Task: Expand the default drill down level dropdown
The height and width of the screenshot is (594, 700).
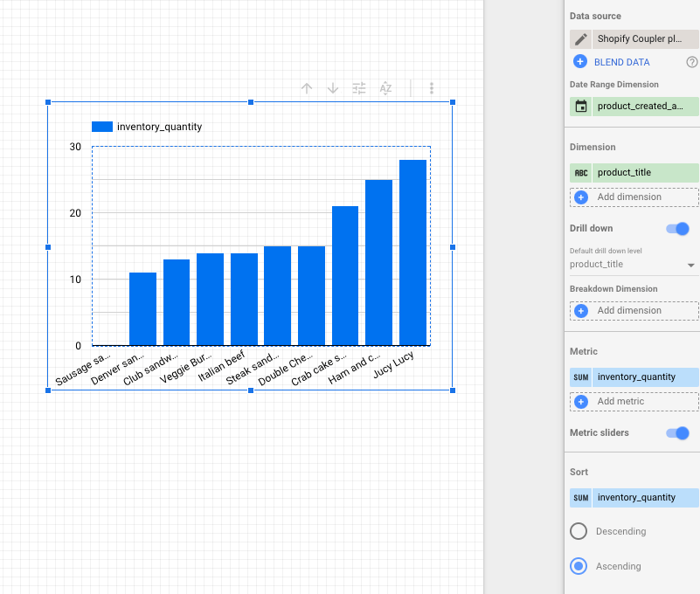Action: pos(690,265)
